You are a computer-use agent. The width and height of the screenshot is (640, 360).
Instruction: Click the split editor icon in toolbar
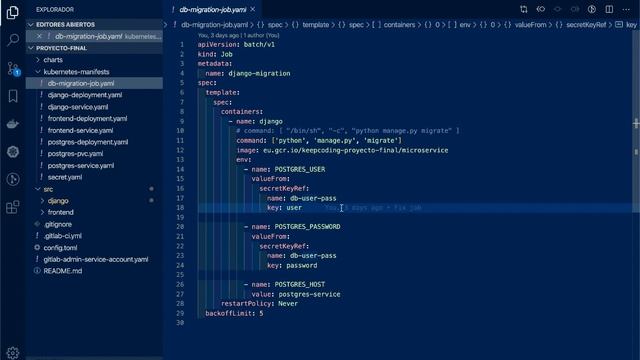pos(609,9)
